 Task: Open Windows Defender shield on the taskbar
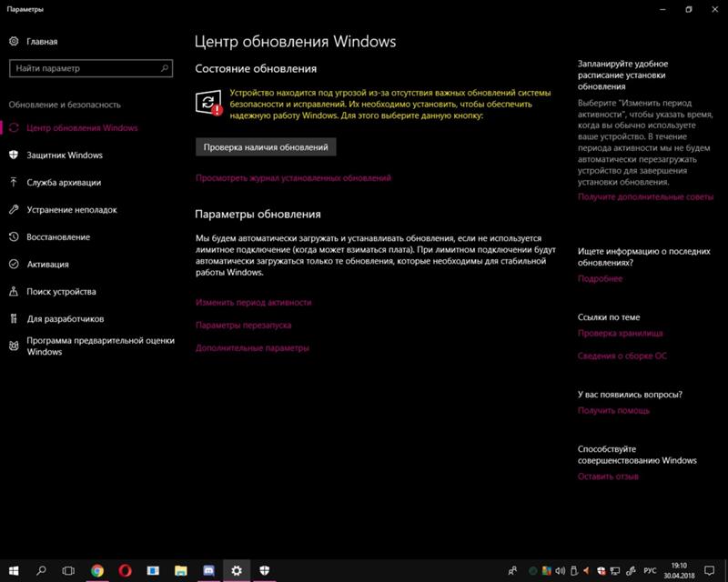tap(264, 570)
